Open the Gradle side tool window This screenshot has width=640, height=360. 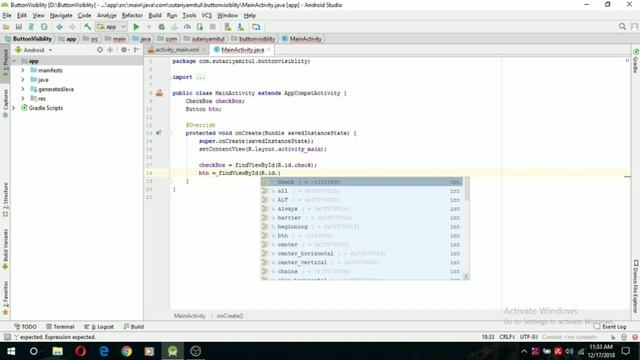(x=636, y=61)
